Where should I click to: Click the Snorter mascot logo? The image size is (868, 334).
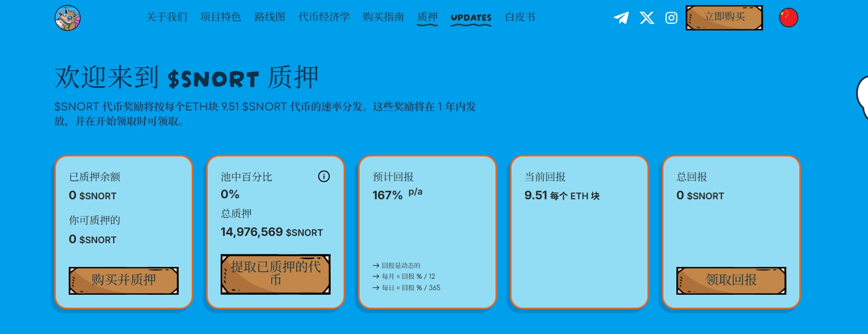coord(68,18)
